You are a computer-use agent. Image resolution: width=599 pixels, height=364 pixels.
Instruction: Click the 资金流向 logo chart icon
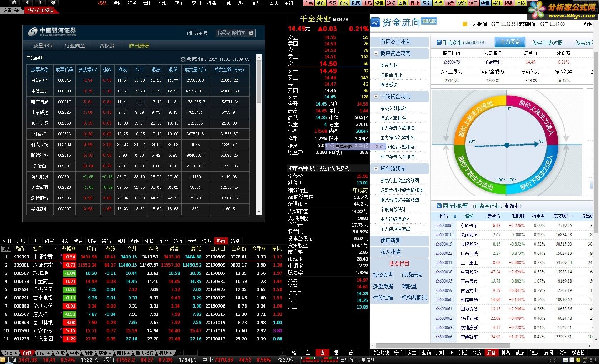pyautogui.click(x=375, y=22)
